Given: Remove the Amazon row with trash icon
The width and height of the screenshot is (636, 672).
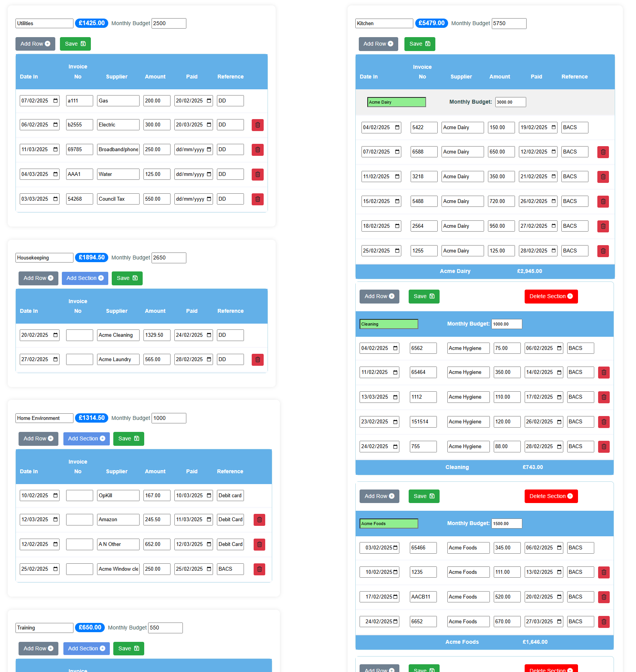Looking at the screenshot, I should click(259, 520).
